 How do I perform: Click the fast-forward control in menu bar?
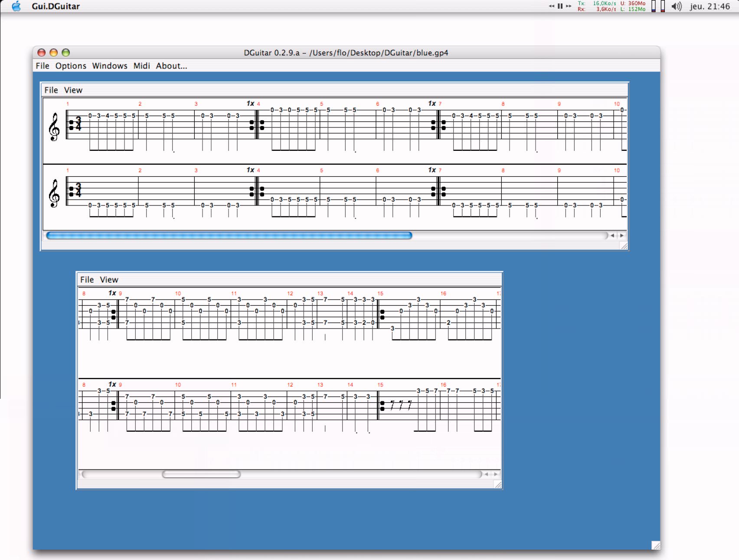pos(569,6)
